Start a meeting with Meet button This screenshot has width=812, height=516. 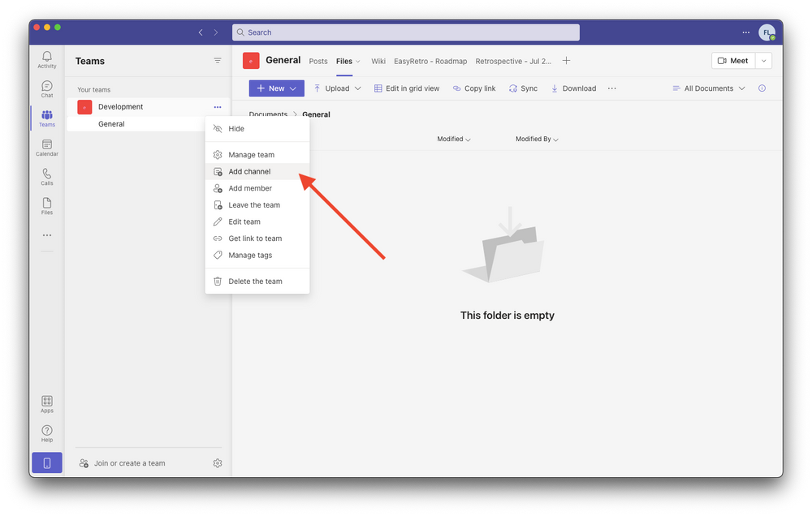pos(733,61)
